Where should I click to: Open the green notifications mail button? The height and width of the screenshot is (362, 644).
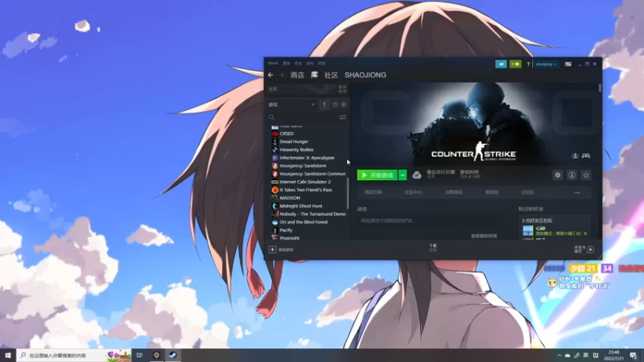[x=515, y=64]
